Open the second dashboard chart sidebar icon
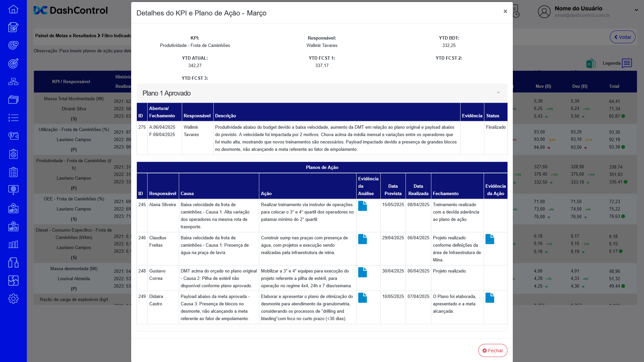644x362 pixels. tap(13, 226)
